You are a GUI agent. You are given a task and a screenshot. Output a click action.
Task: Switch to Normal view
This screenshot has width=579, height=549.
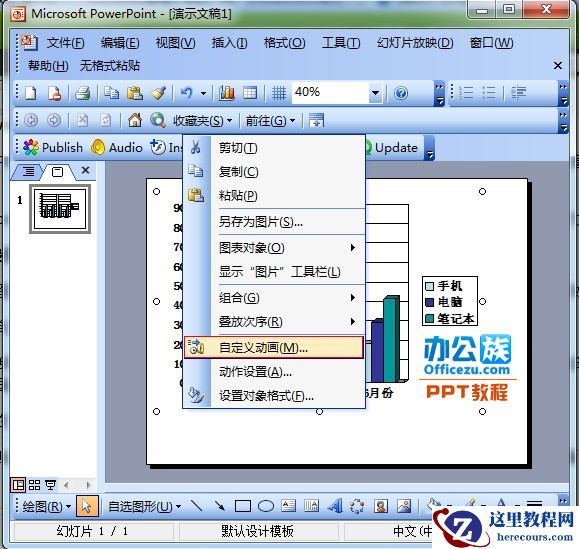[x=18, y=485]
